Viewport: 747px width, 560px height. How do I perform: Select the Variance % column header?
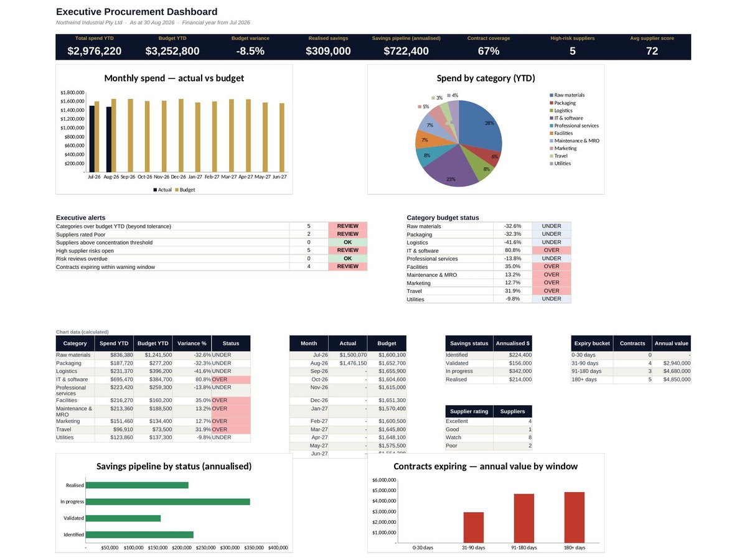192,343
